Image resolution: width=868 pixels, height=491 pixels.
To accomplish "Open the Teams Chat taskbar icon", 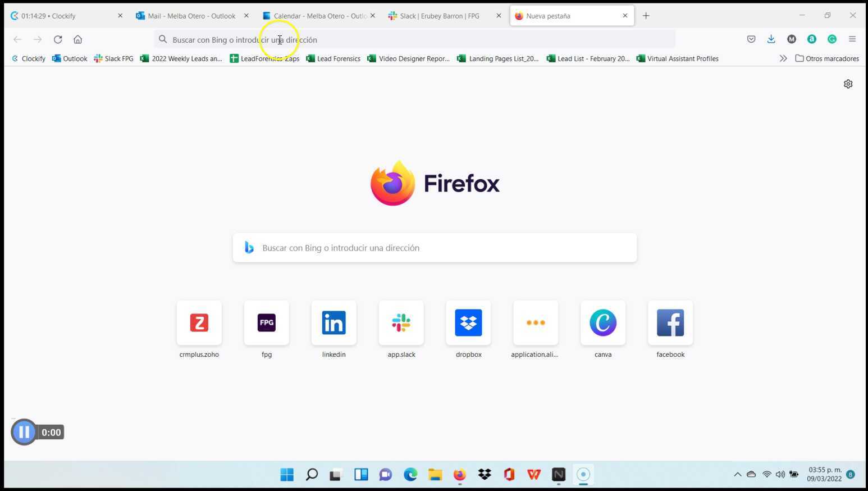I will point(386,475).
